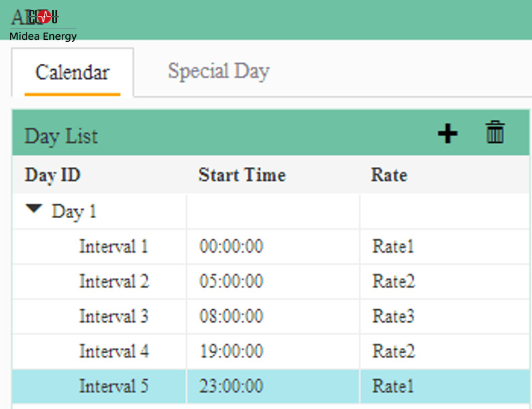Select the highlighted Interval 5 row
Viewport: 532px width, 409px height.
114,386
